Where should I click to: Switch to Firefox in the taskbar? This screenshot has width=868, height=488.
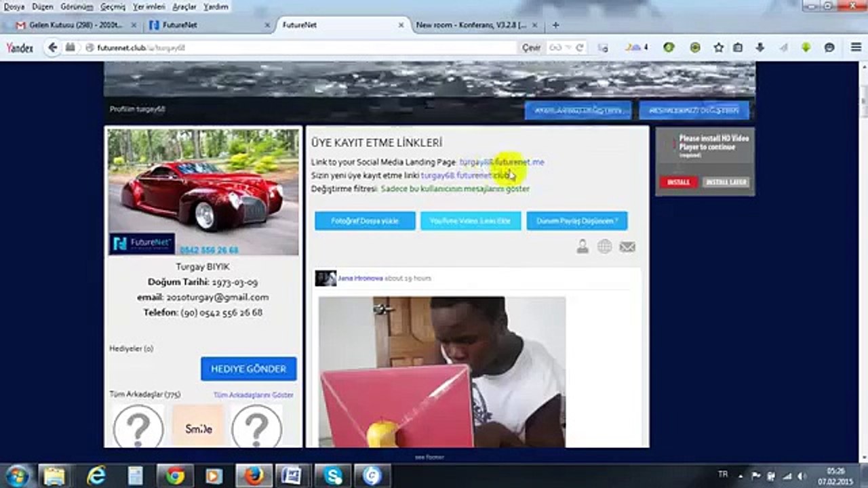[254, 476]
